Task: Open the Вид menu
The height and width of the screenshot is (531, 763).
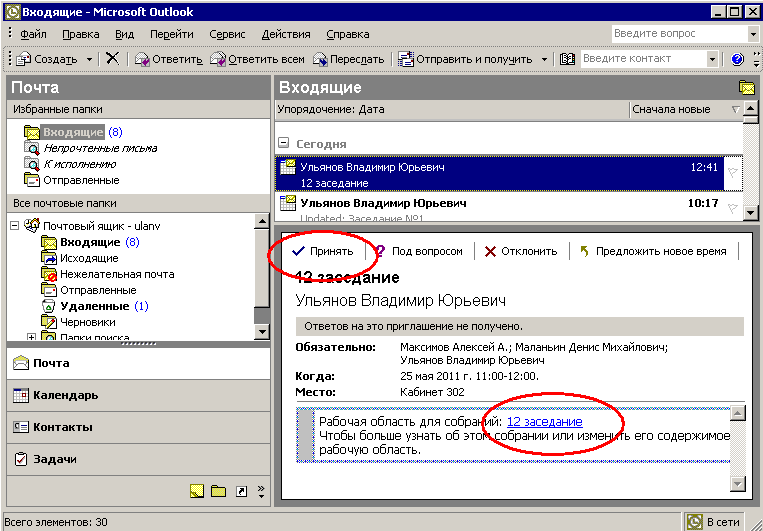Action: [125, 35]
